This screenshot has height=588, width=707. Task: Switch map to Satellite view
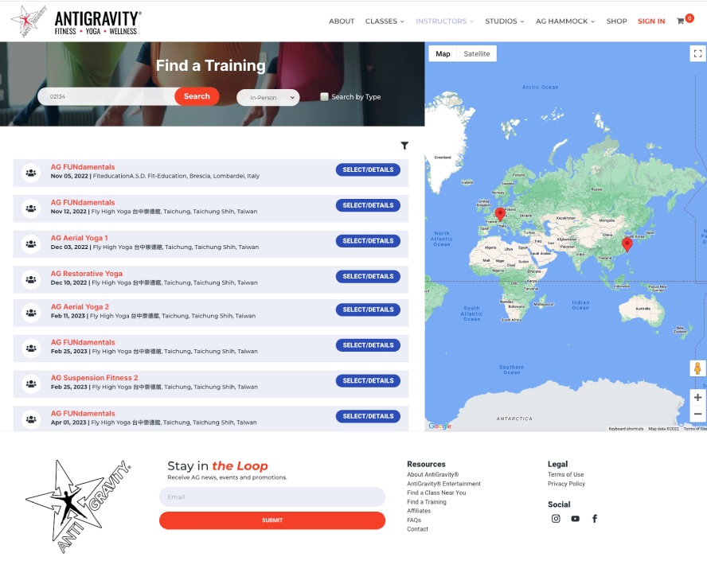[477, 53]
